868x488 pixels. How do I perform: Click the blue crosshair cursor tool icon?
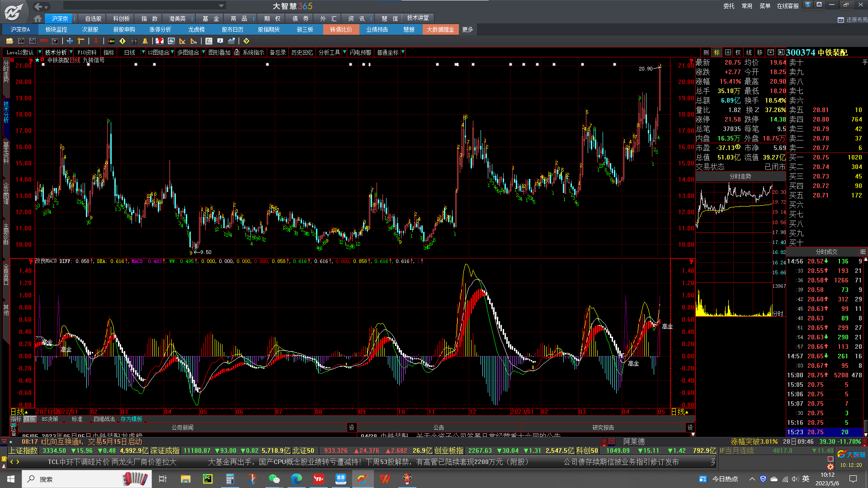[70, 41]
